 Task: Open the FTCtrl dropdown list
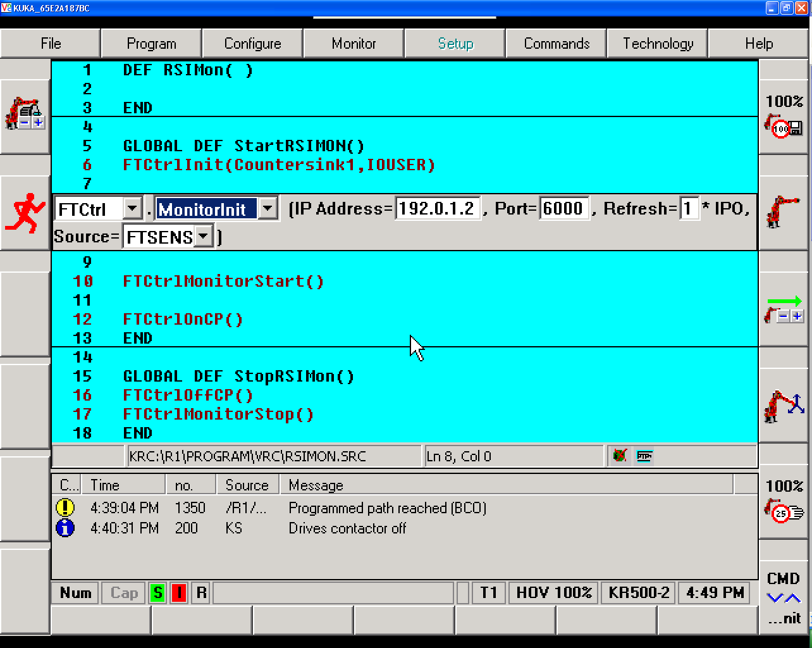pos(132,209)
